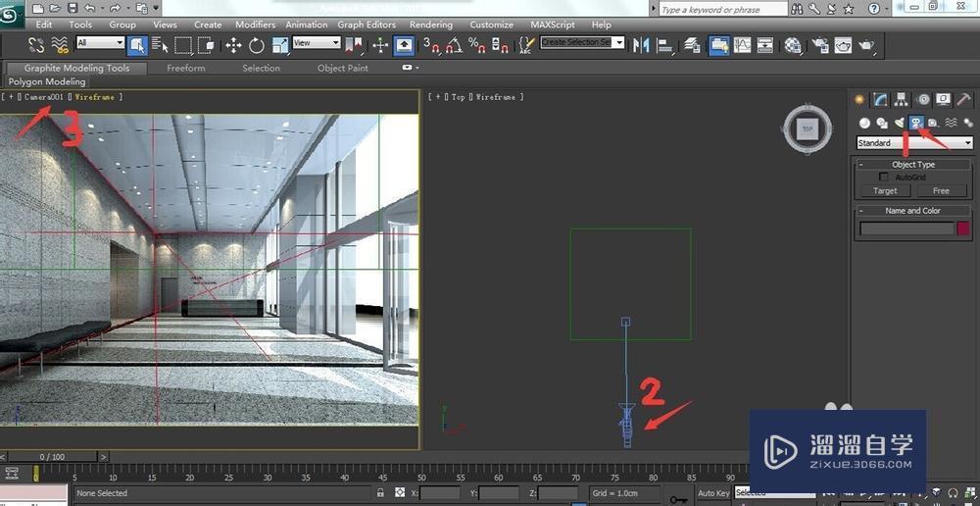Open the Modifiers menu
This screenshot has height=506, width=980.
click(255, 25)
